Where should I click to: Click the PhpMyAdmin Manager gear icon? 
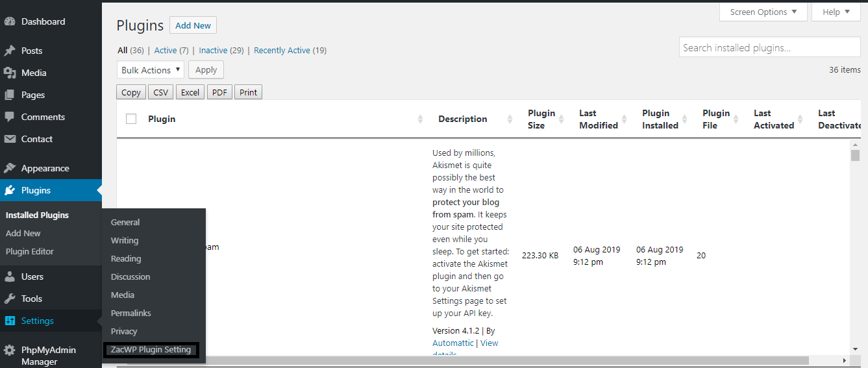10,350
